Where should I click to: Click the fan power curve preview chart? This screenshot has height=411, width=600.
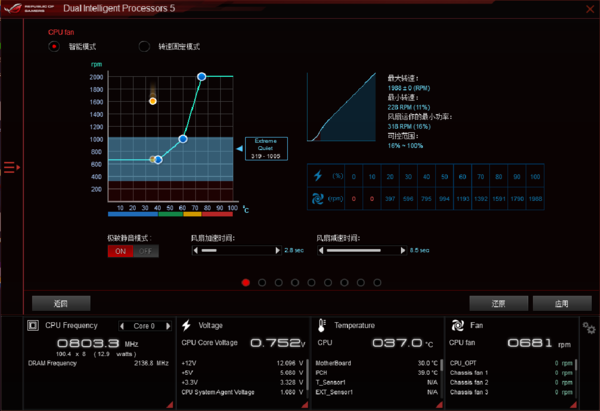341,107
